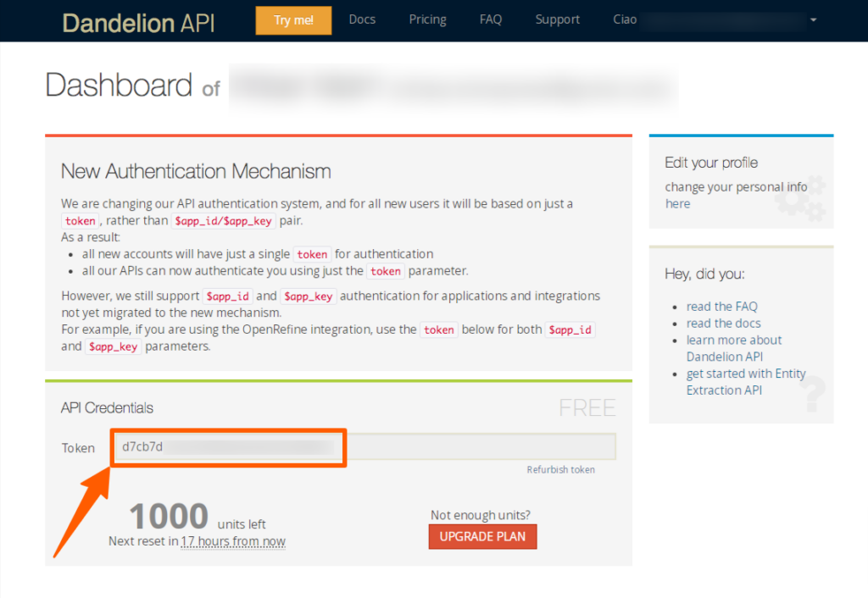Open the 'read the FAQ' link
Screen dimensions: 868x598
point(722,307)
